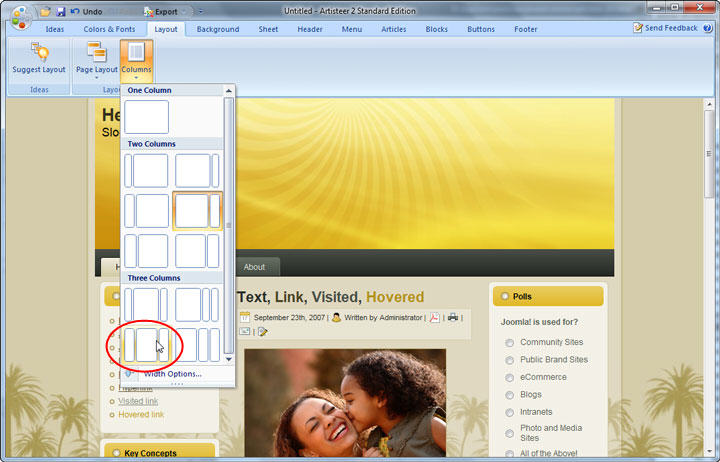Select the Community Sites poll option
The height and width of the screenshot is (462, 720).
coord(510,343)
